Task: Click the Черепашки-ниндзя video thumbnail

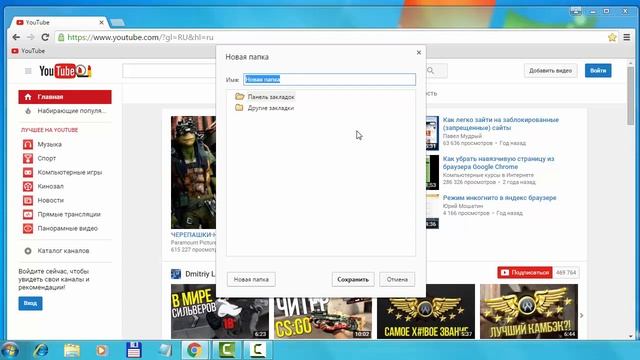Action: coord(193,172)
